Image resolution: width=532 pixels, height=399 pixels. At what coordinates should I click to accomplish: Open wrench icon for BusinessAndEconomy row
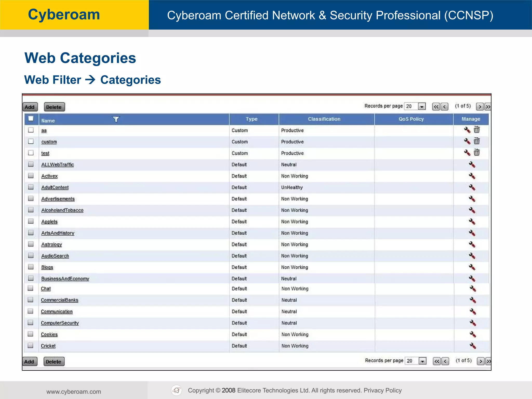click(472, 279)
